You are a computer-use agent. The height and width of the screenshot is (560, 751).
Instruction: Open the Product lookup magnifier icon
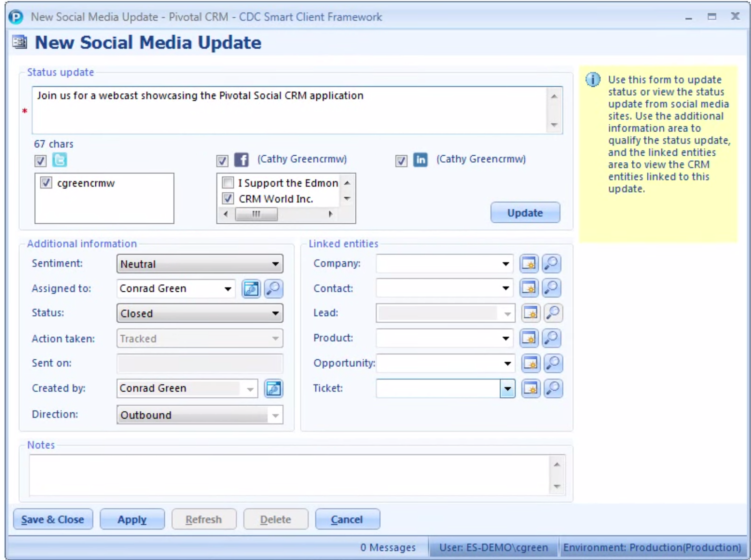pyautogui.click(x=551, y=338)
